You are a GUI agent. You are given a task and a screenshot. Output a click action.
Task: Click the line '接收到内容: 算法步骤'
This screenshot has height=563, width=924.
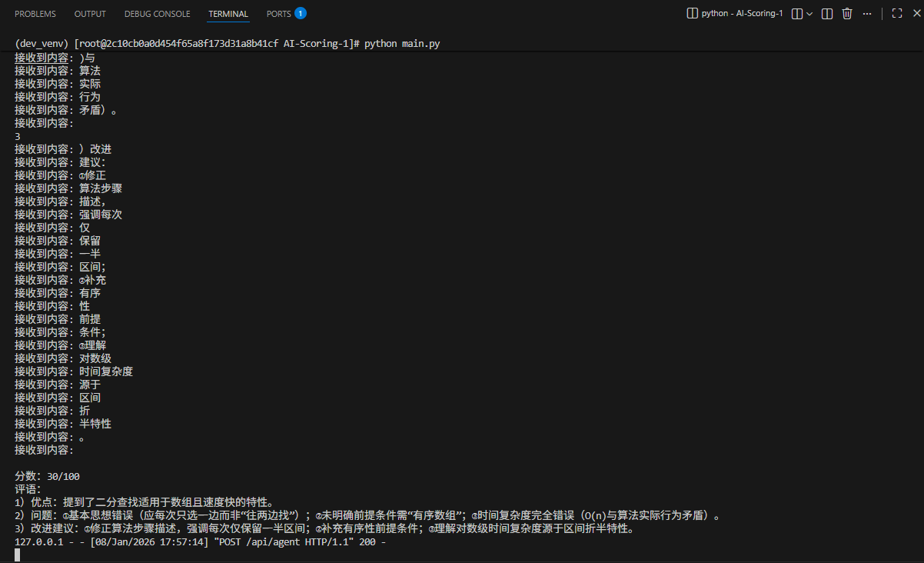point(68,188)
